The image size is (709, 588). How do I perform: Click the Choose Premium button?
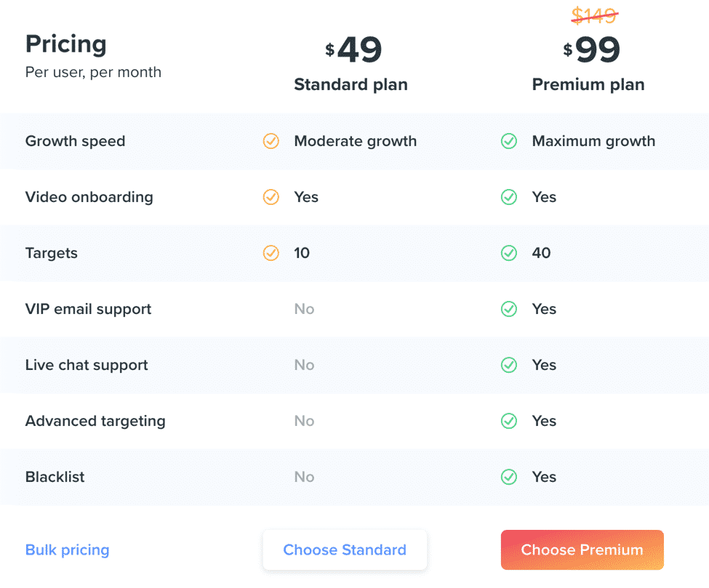click(582, 549)
